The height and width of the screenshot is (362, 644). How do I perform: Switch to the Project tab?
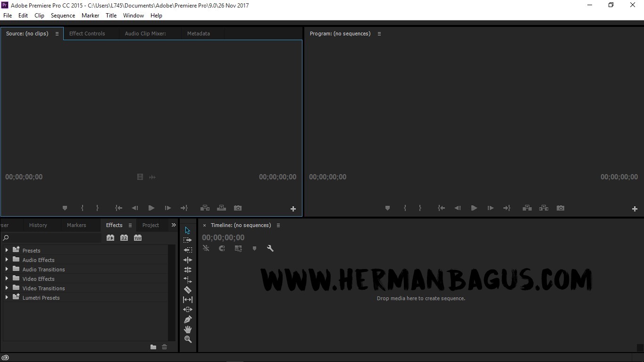tap(151, 225)
